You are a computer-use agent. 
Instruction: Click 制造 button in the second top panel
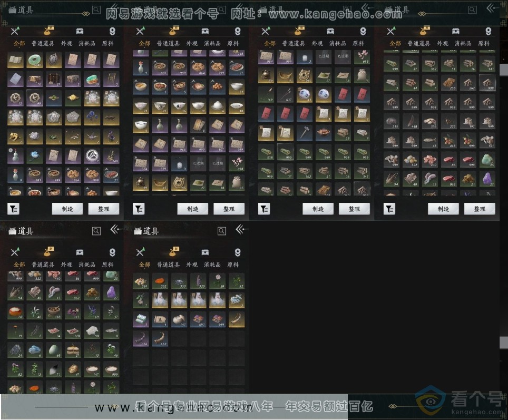point(193,209)
